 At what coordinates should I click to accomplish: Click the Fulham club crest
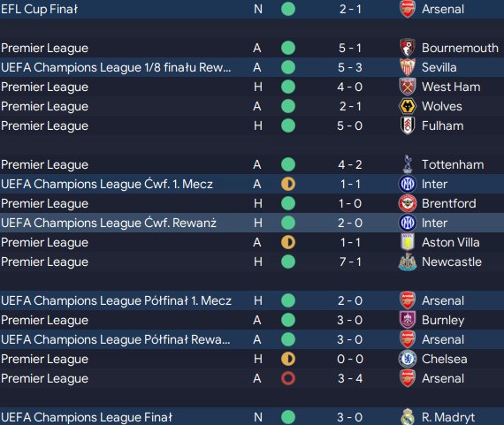[408, 125]
